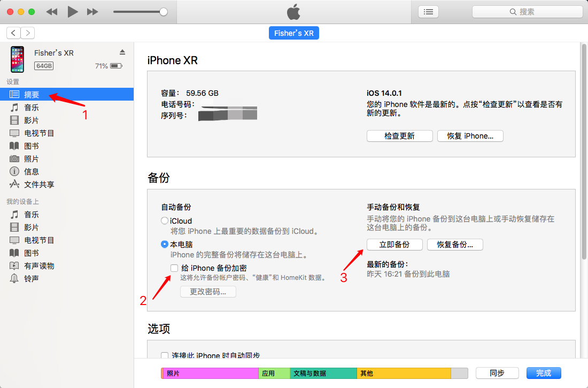
Task: Open 影片 under 我的设备上
Action: pyautogui.click(x=67, y=227)
